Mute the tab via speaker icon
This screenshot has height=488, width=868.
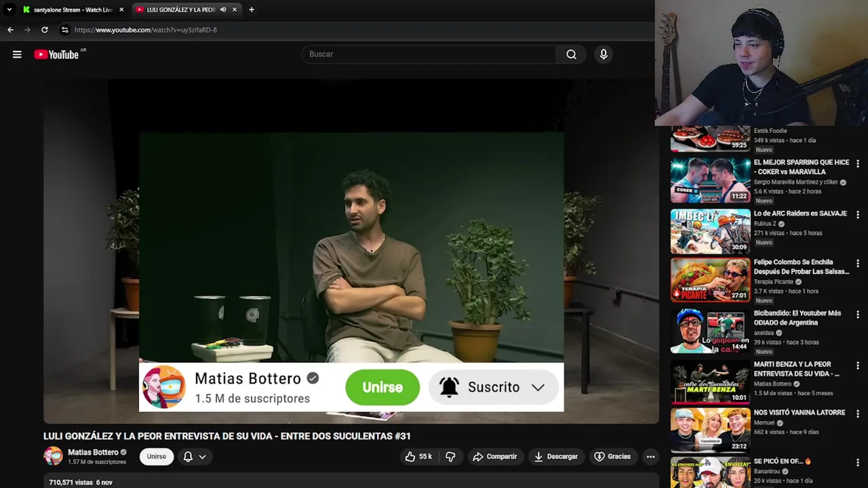222,9
